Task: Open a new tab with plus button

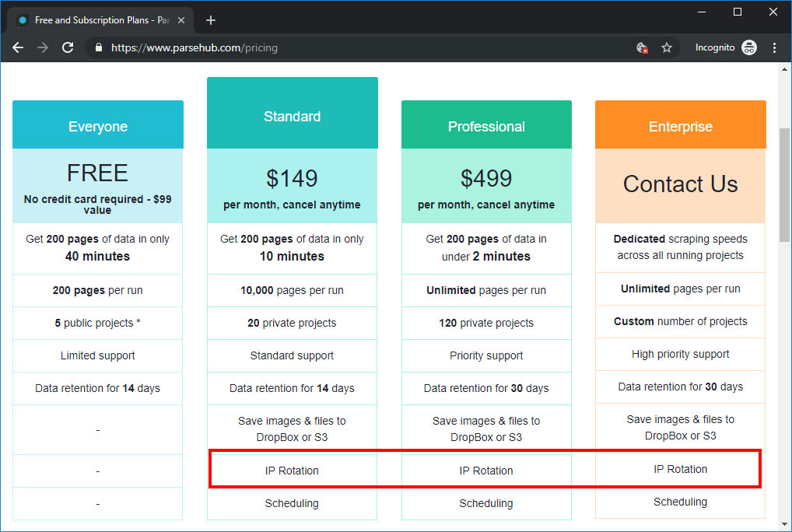Action: (x=211, y=20)
